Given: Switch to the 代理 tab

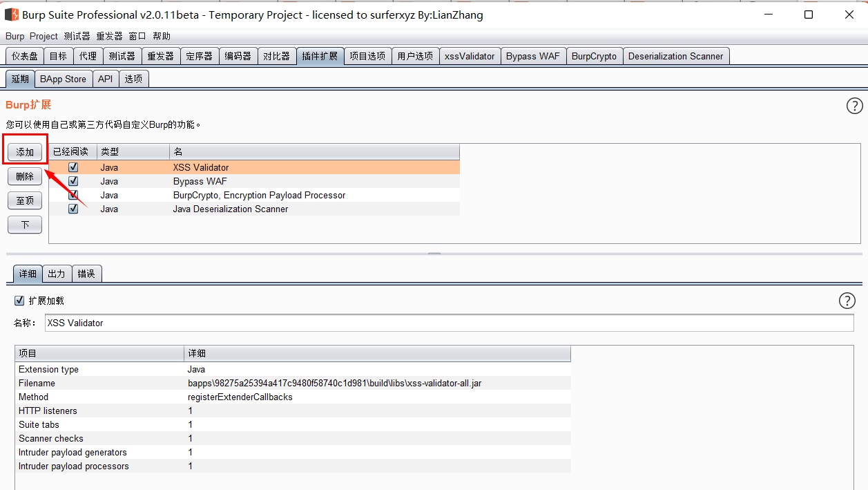Looking at the screenshot, I should [88, 56].
